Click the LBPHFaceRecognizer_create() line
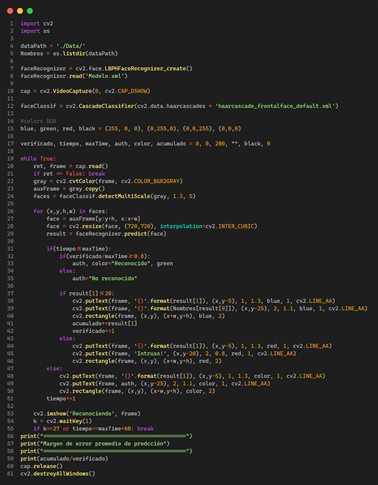The width and height of the screenshot is (378, 485). tap(106, 68)
